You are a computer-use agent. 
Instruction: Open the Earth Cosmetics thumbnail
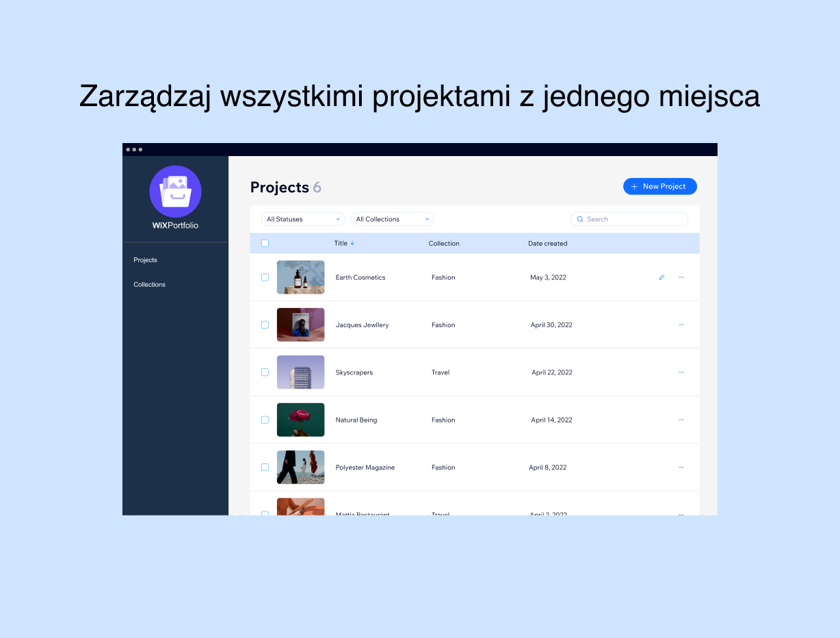point(300,277)
